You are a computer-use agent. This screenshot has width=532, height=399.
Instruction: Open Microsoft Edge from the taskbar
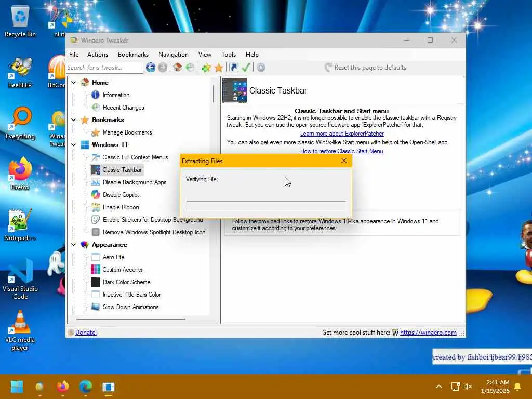[86, 387]
